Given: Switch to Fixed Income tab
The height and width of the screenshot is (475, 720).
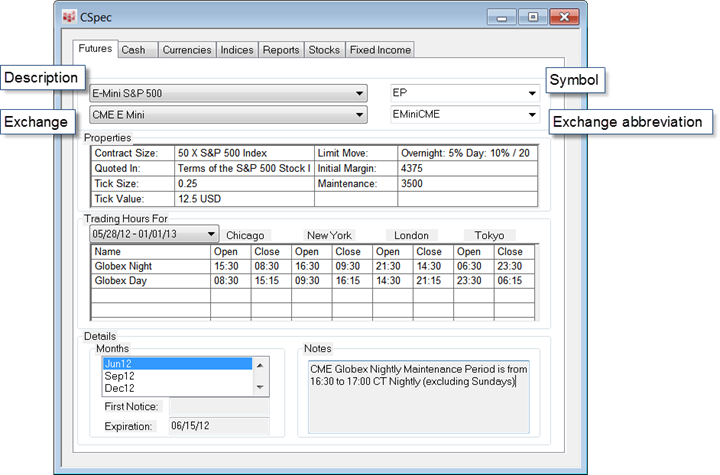Looking at the screenshot, I should click(x=379, y=50).
